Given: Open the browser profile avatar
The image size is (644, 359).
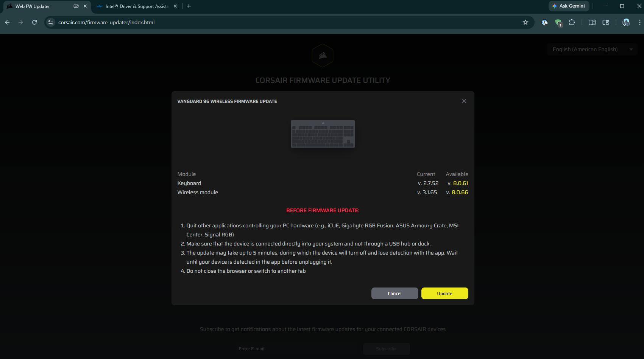Looking at the screenshot, I should (x=626, y=22).
